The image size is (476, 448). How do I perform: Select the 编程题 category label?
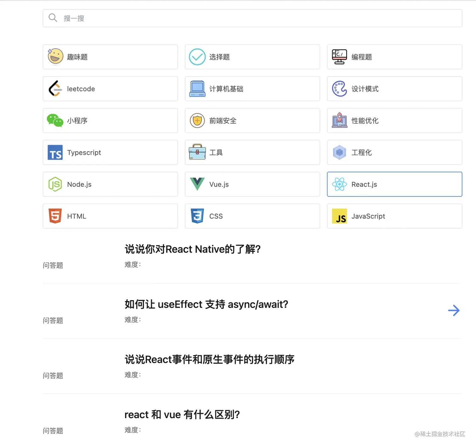point(362,57)
